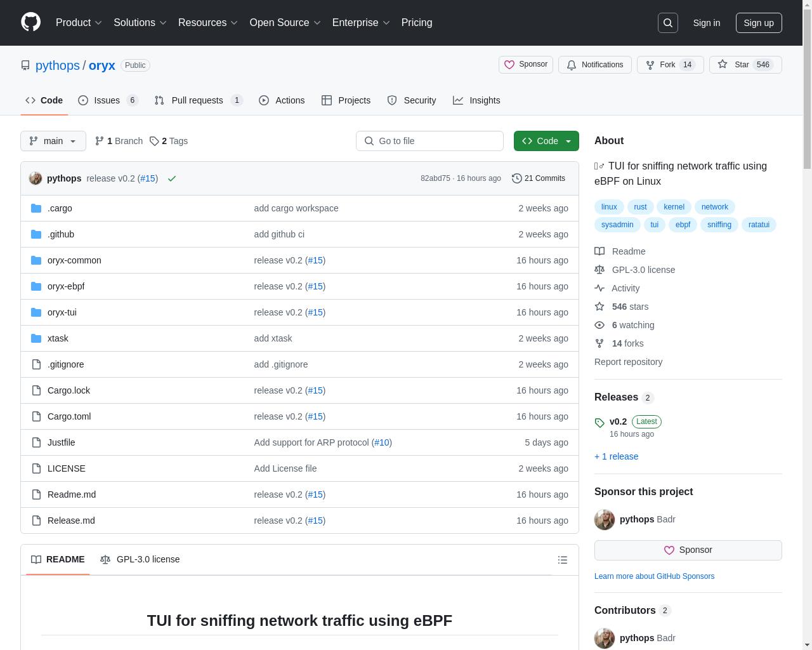Click the ebpf topic tag
This screenshot has height=650, width=812.
(x=683, y=225)
